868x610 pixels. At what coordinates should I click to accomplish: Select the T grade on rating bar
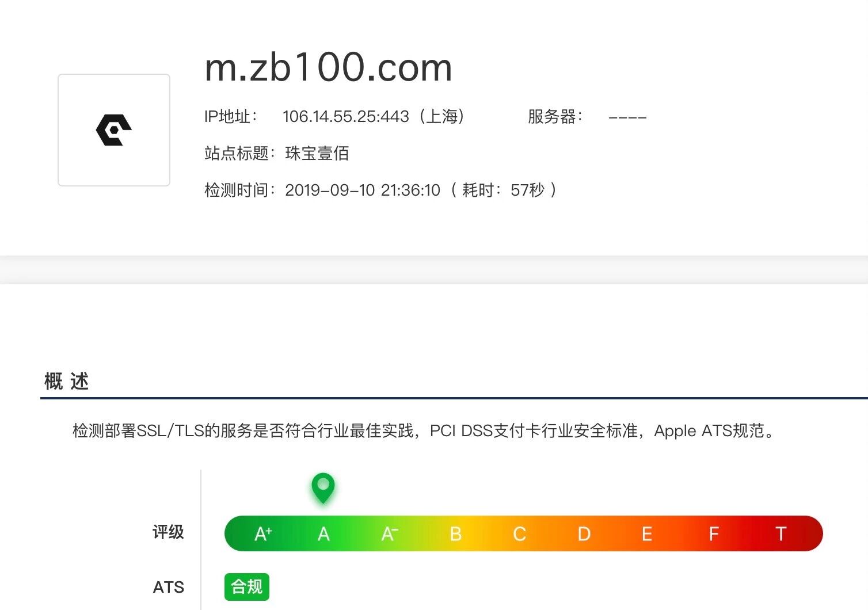(781, 534)
